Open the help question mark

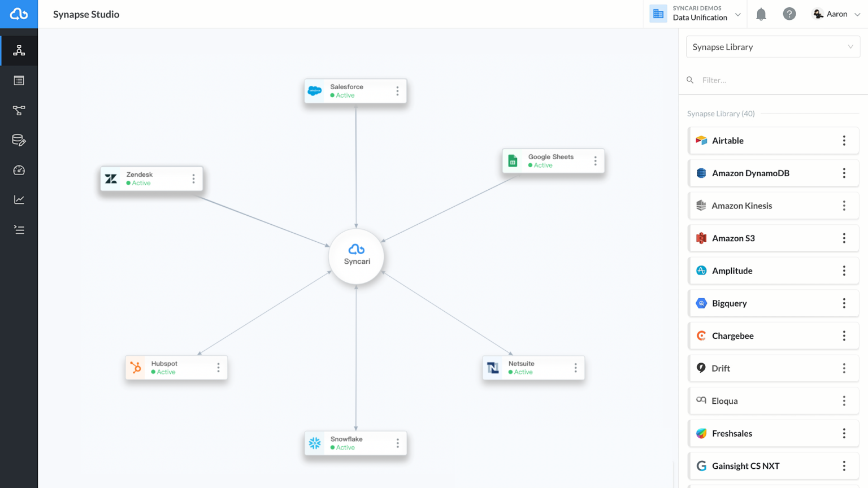pos(789,14)
